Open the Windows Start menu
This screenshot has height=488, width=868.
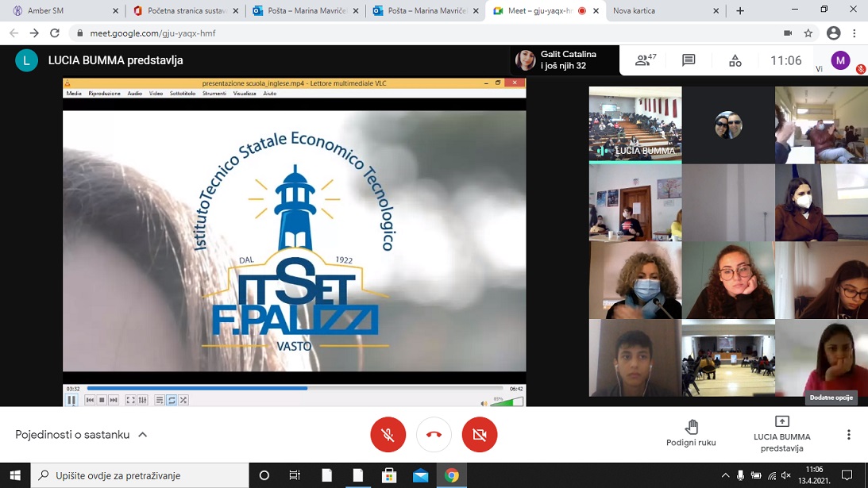pyautogui.click(x=15, y=475)
